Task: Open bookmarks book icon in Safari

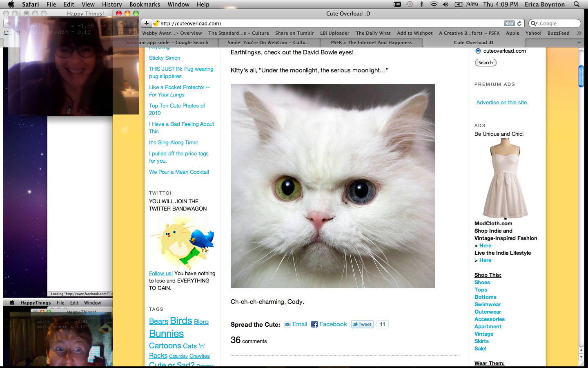Action: (121, 33)
